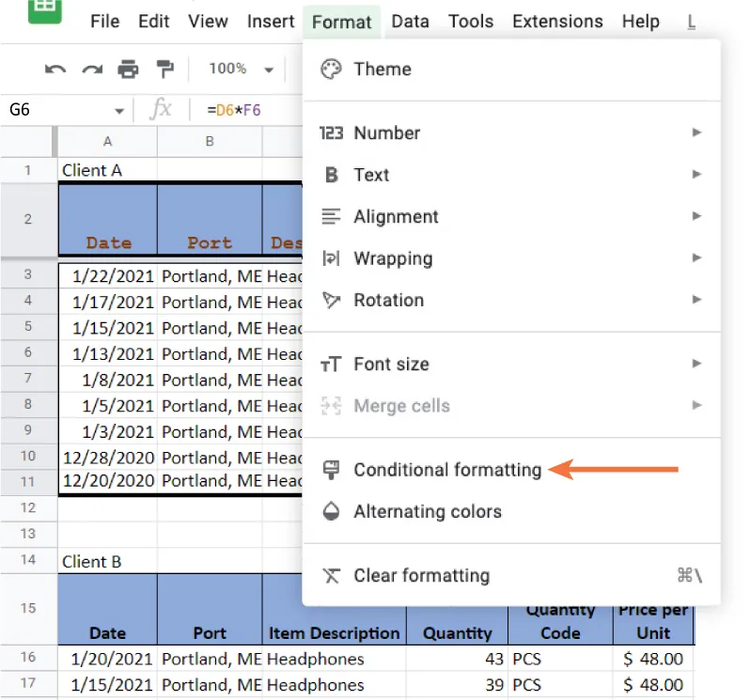Expand the Name box cell dropdown arrow

point(118,110)
